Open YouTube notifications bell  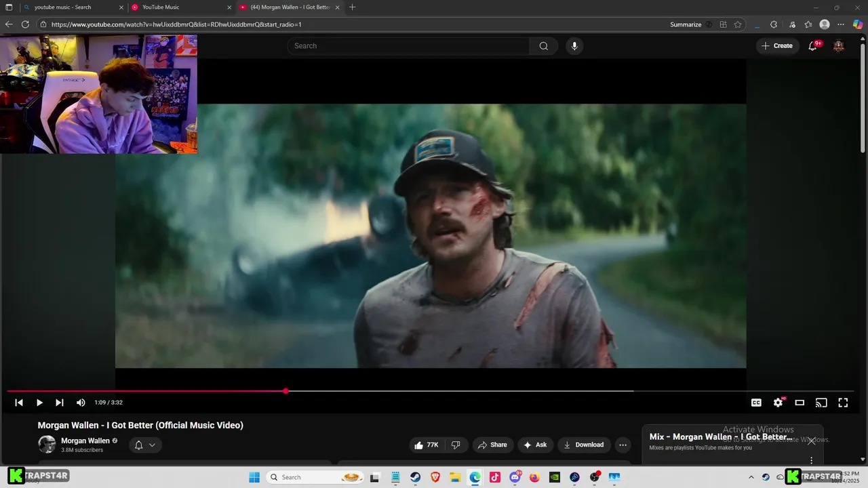812,46
